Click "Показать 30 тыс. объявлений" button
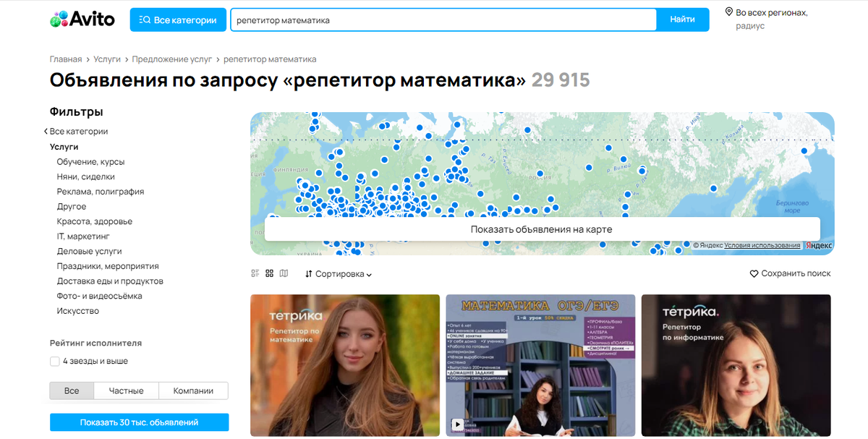The image size is (868, 439). tap(140, 422)
